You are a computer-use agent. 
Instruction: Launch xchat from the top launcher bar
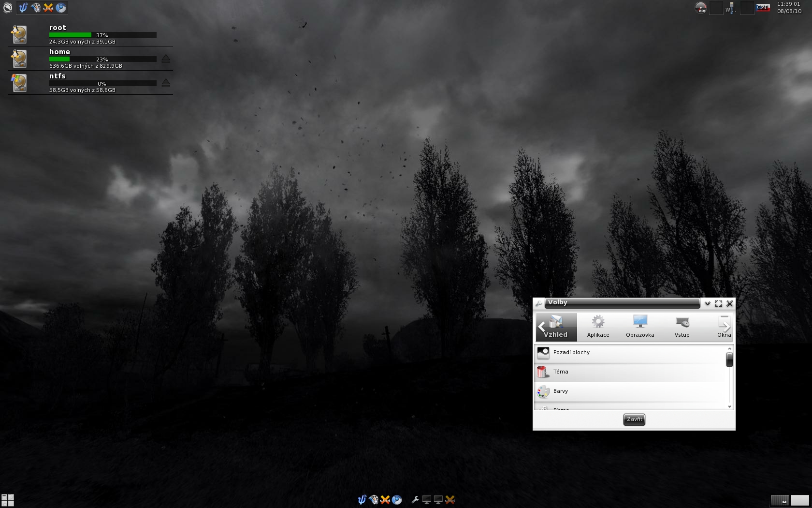pos(48,8)
